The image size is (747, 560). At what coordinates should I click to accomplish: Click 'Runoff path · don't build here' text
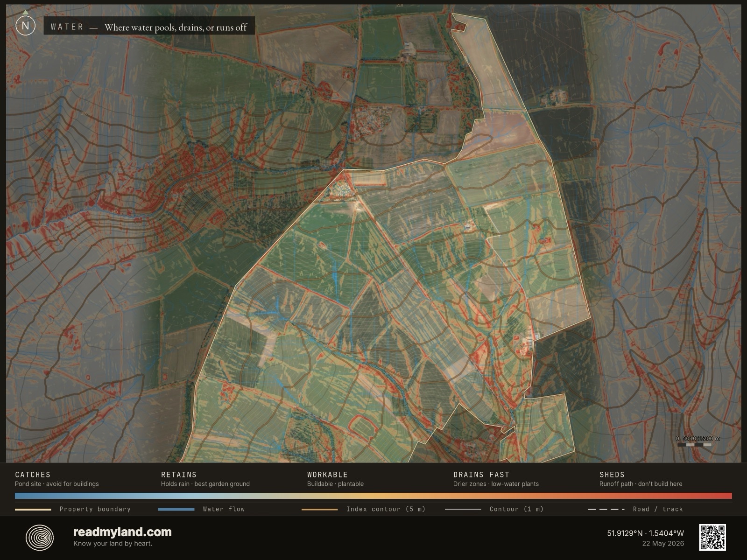point(641,484)
